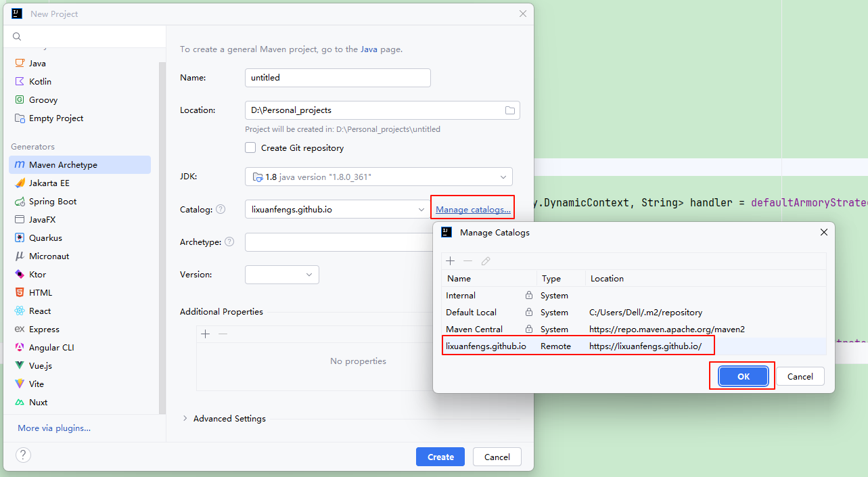868x477 pixels.
Task: Click the Catalog help question icon
Action: [x=220, y=210]
